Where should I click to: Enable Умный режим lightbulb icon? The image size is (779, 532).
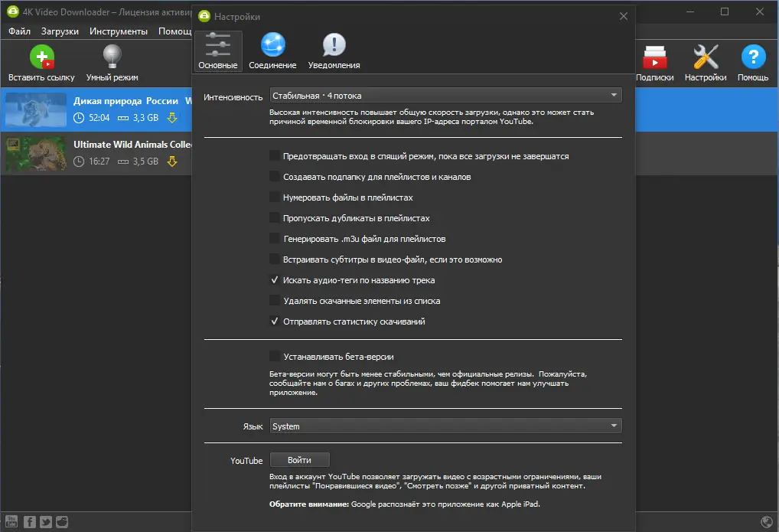tap(112, 56)
